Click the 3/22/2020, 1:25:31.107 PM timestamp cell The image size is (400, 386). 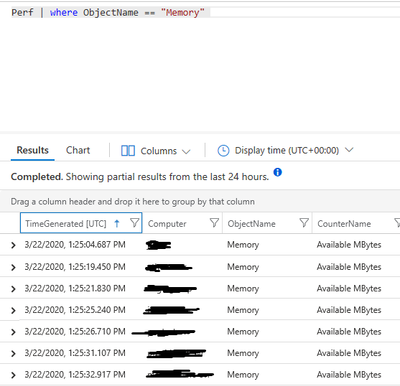pyautogui.click(x=75, y=353)
